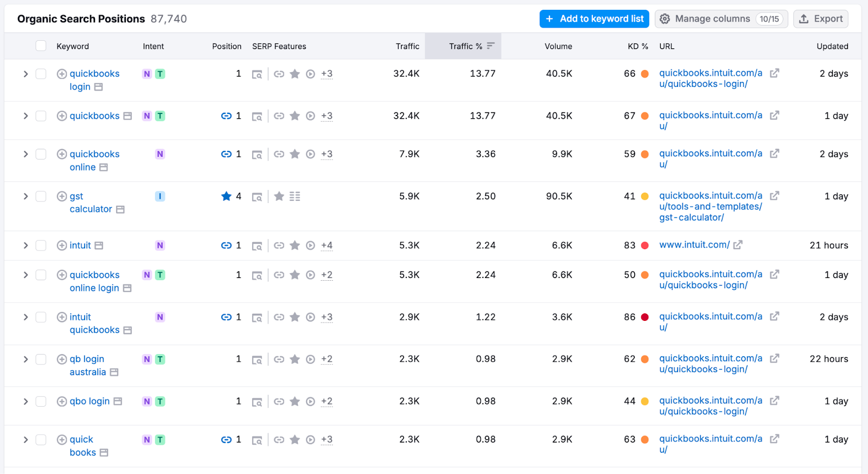Open the Manage columns button
The height and width of the screenshot is (474, 868).
(x=721, y=19)
